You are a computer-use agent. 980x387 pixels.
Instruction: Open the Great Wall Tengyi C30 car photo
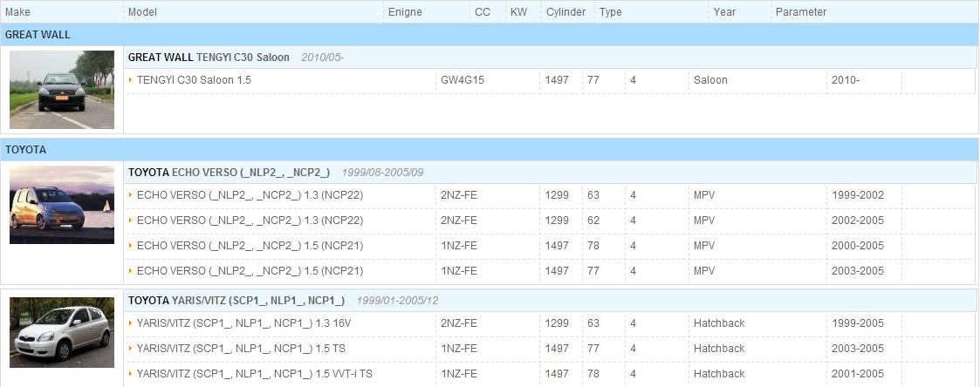(62, 90)
